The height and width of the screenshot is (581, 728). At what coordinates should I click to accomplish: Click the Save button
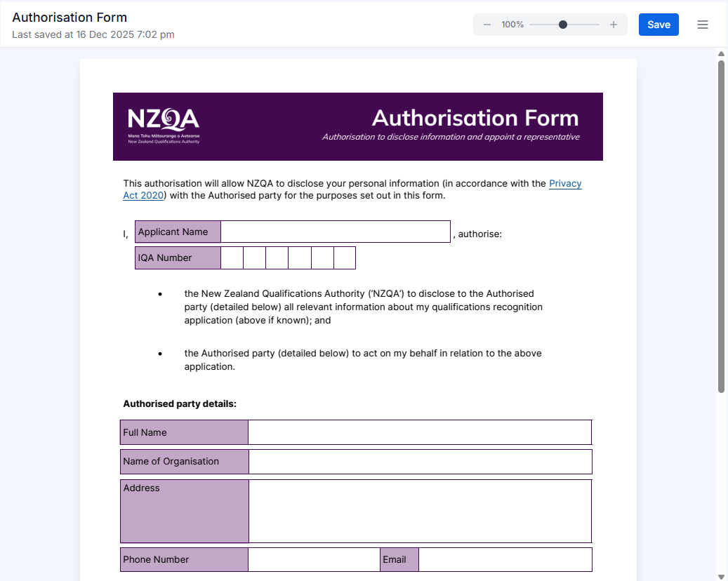pyautogui.click(x=658, y=24)
